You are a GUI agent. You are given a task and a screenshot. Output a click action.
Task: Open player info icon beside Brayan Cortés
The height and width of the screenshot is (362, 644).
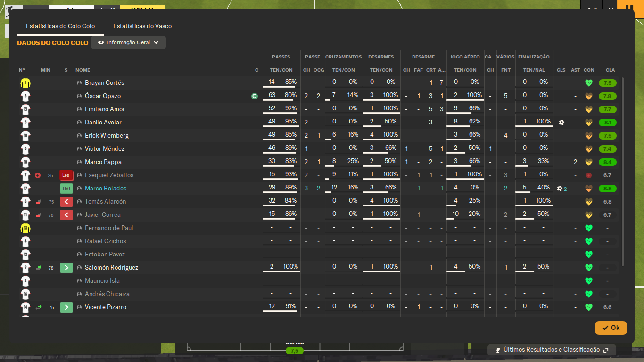pyautogui.click(x=79, y=83)
